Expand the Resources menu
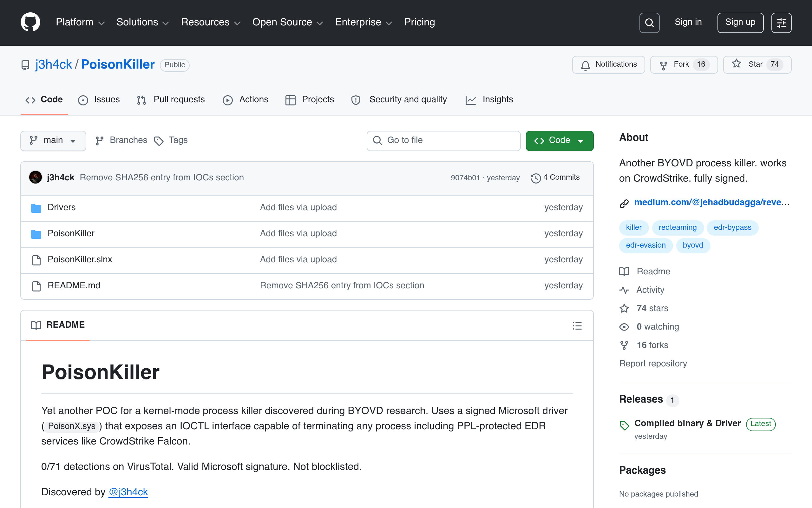This screenshot has height=508, width=812. point(211,22)
